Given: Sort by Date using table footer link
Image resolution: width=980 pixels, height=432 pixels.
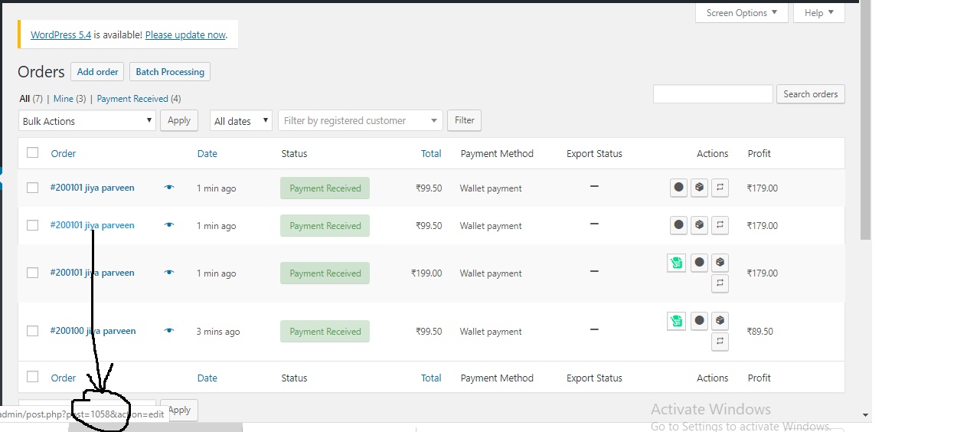Looking at the screenshot, I should pos(207,378).
